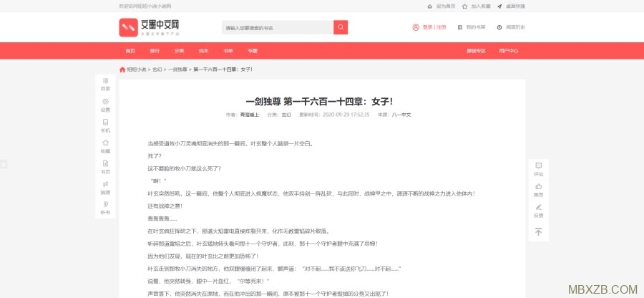The height and width of the screenshot is (298, 644).
Task: Click the 登录 login link
Action: tap(428, 27)
